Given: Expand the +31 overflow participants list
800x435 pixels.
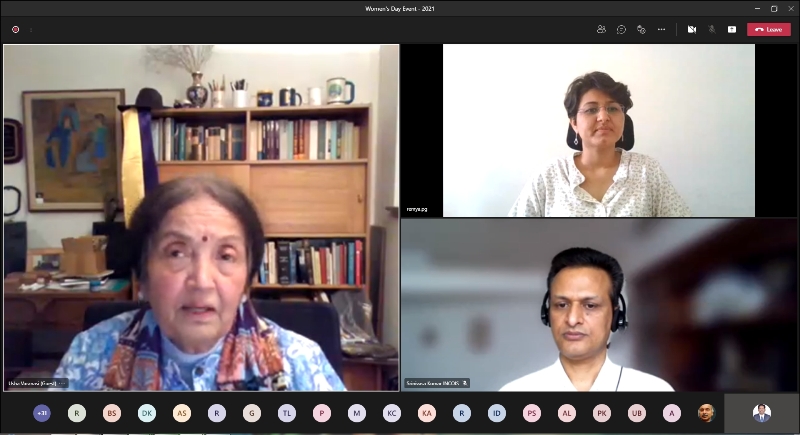Looking at the screenshot, I should coord(42,413).
